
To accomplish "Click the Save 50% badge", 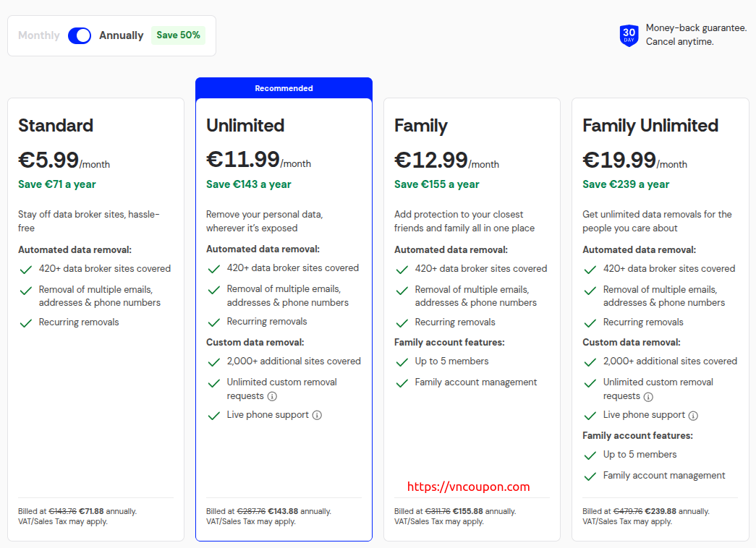I will pos(178,35).
